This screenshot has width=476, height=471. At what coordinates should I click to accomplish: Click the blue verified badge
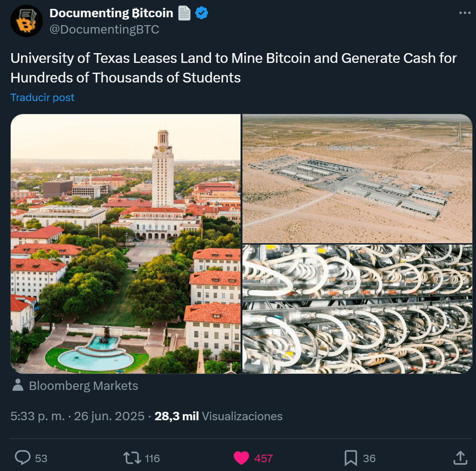[x=201, y=13]
